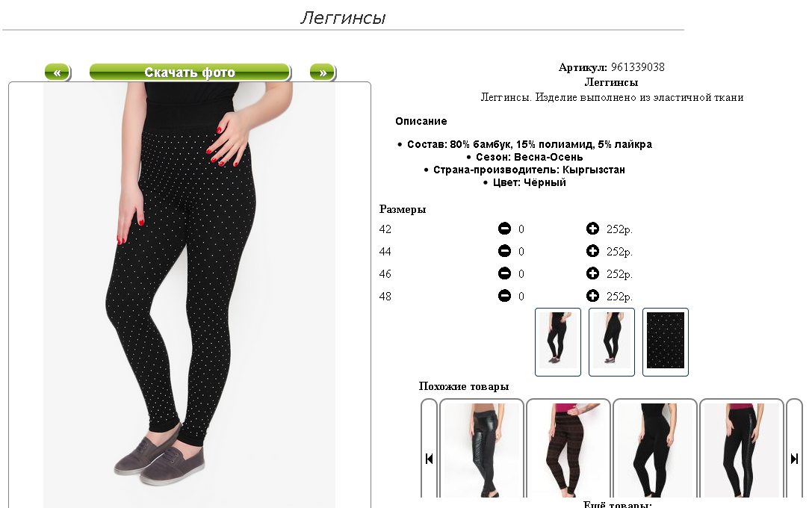This screenshot has height=508, width=812.
Task: Select the back-view leggings thumbnail
Action: coord(612,341)
